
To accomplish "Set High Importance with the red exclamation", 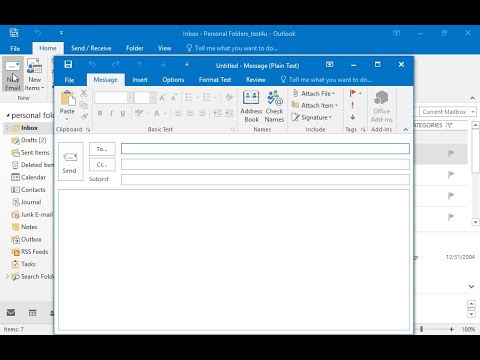I will (x=352, y=105).
